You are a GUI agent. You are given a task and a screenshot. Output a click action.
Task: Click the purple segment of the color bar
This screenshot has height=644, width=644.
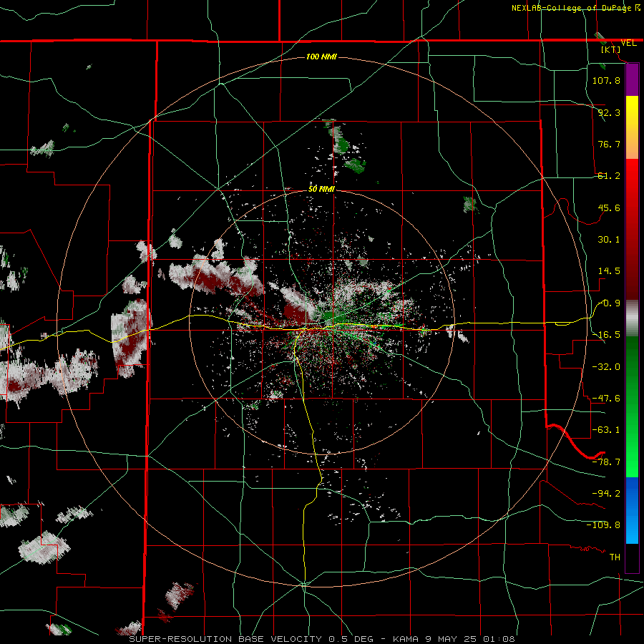632,80
